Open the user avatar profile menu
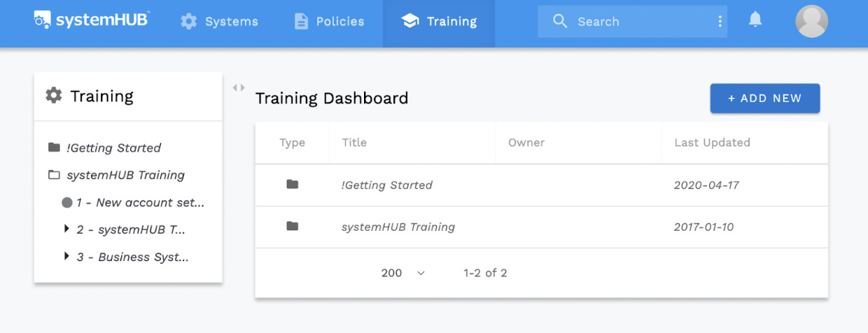868x333 pixels. tap(811, 21)
